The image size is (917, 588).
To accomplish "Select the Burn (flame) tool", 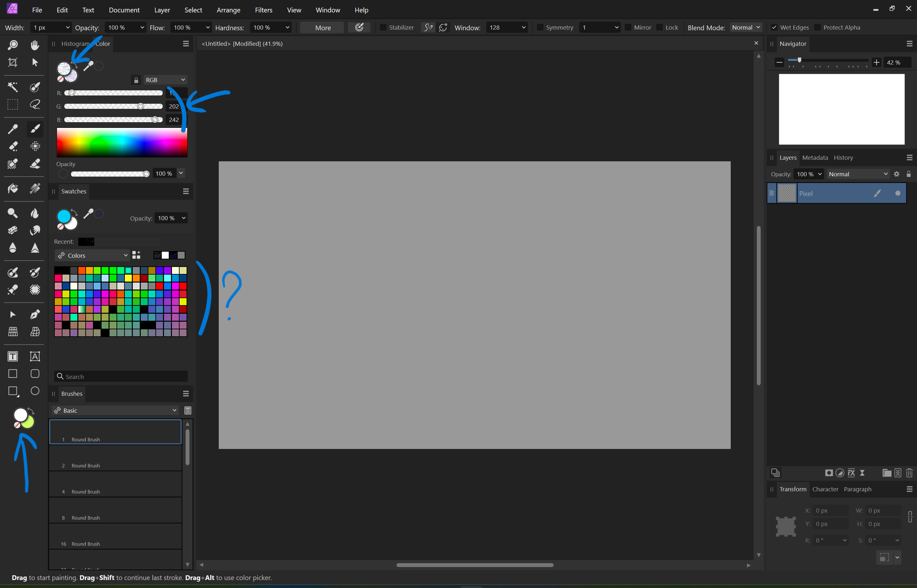I will click(x=35, y=213).
